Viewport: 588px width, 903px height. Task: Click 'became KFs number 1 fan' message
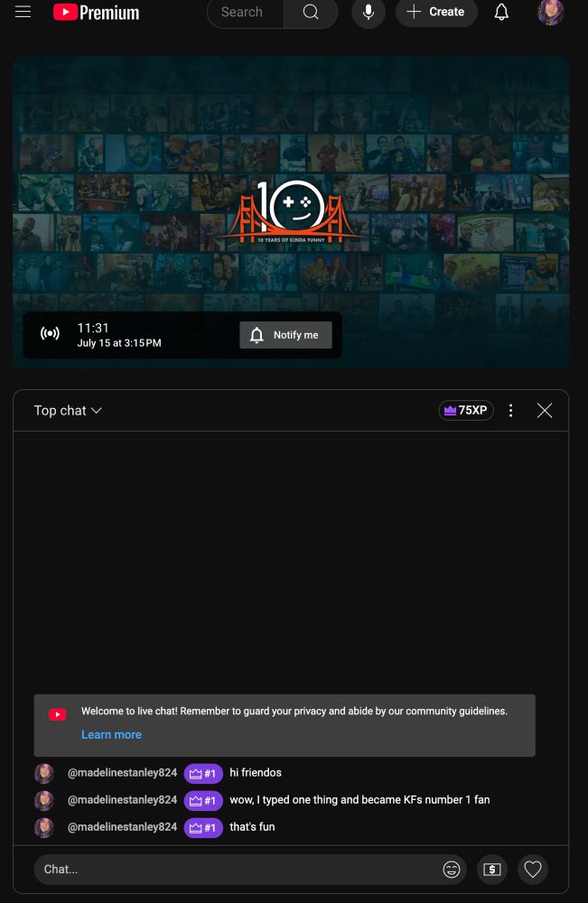[x=359, y=800]
